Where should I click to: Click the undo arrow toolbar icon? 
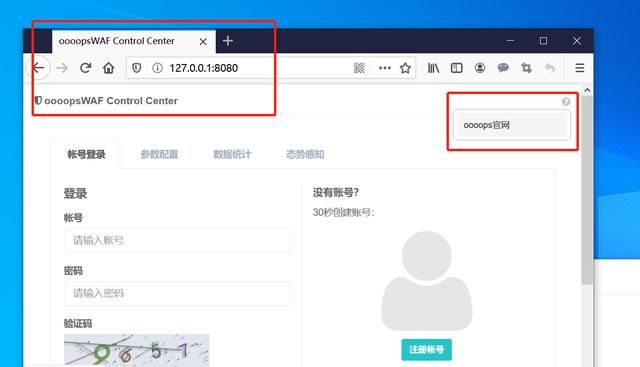550,68
